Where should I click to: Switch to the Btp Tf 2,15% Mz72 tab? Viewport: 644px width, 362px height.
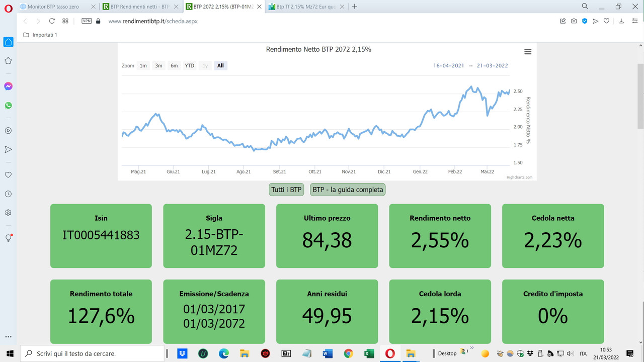(x=302, y=7)
